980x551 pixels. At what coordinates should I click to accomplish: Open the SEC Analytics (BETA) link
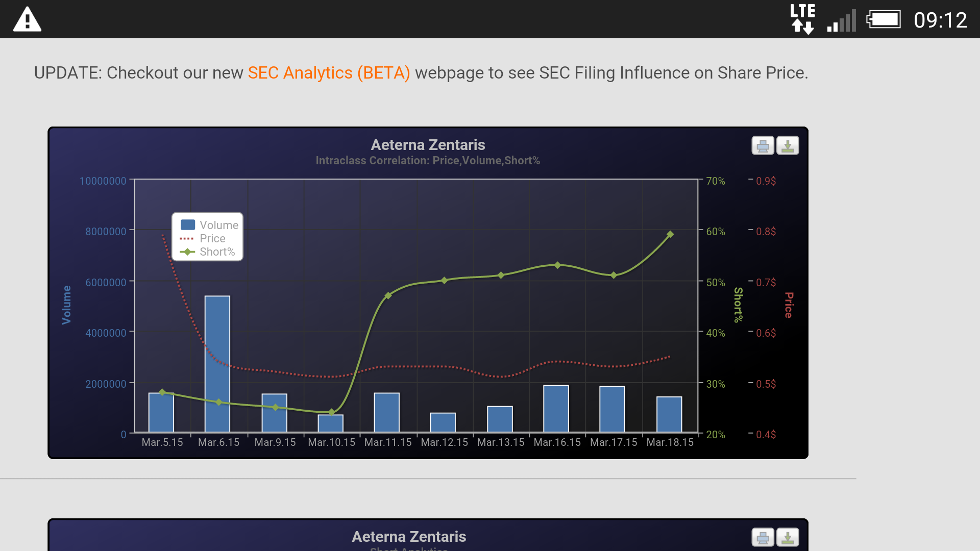pos(329,73)
